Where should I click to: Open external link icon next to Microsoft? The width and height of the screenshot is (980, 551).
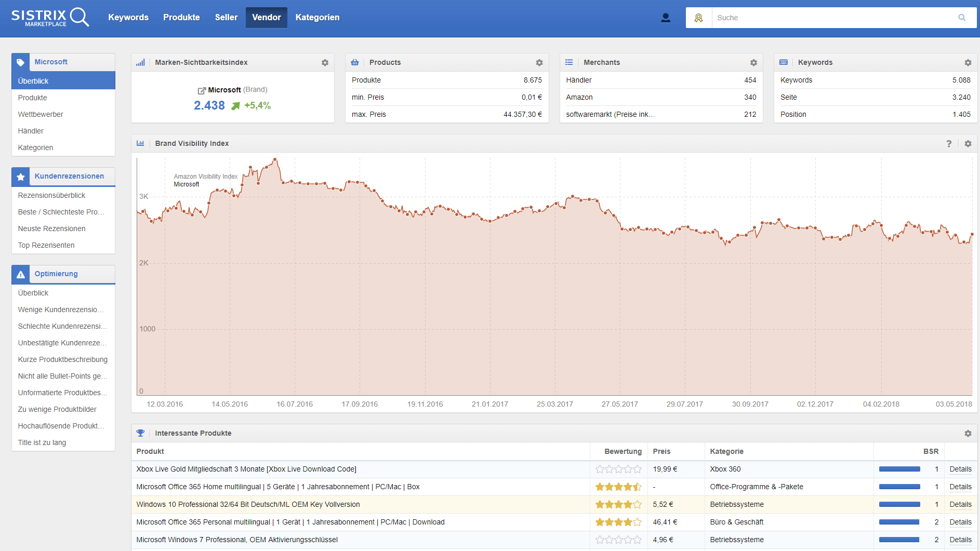[202, 90]
